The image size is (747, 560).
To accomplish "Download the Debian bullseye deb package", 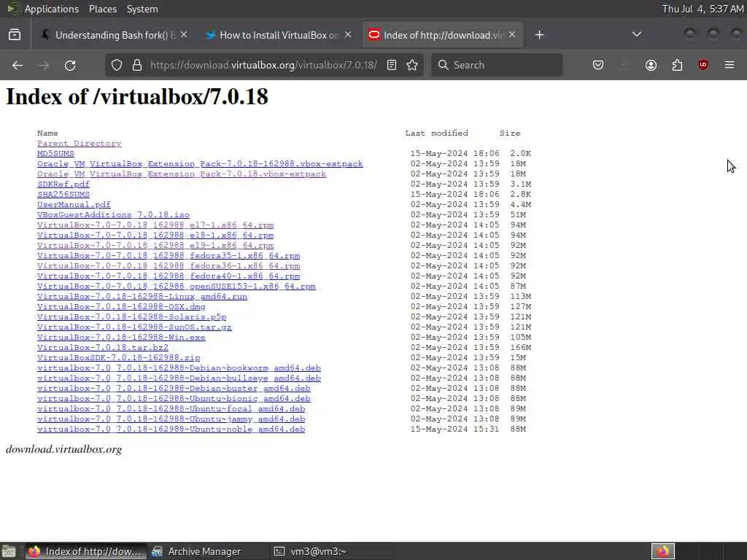I will tap(179, 378).
